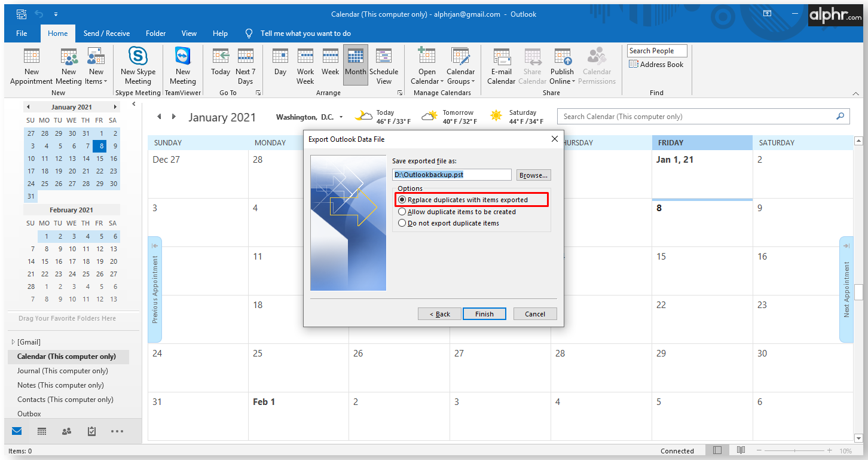Click the Search Calendar field
This screenshot has height=460, width=868.
tap(703, 117)
